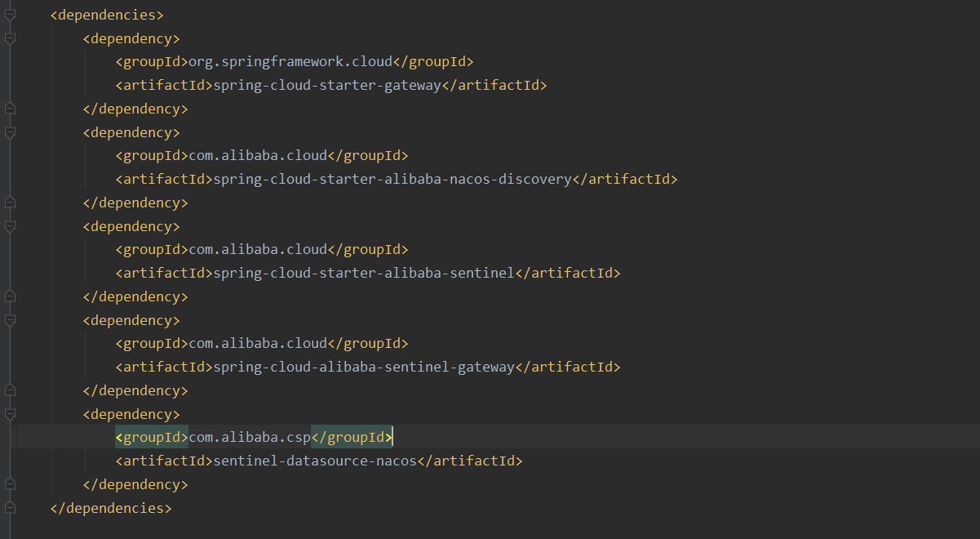Click sentinel-datasource-nacos artifactId text
The height and width of the screenshot is (539, 980).
(x=315, y=461)
